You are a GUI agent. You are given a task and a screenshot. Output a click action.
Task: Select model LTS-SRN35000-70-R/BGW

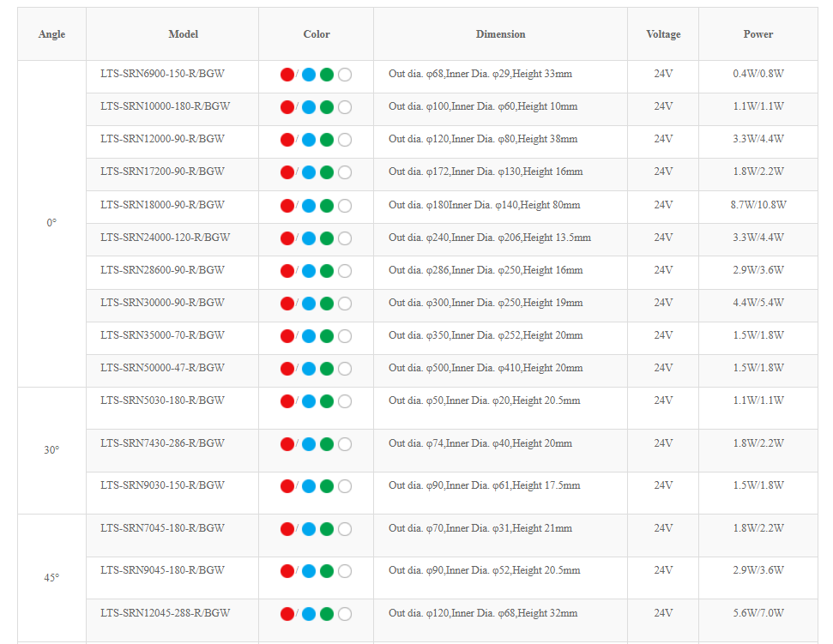click(x=162, y=335)
